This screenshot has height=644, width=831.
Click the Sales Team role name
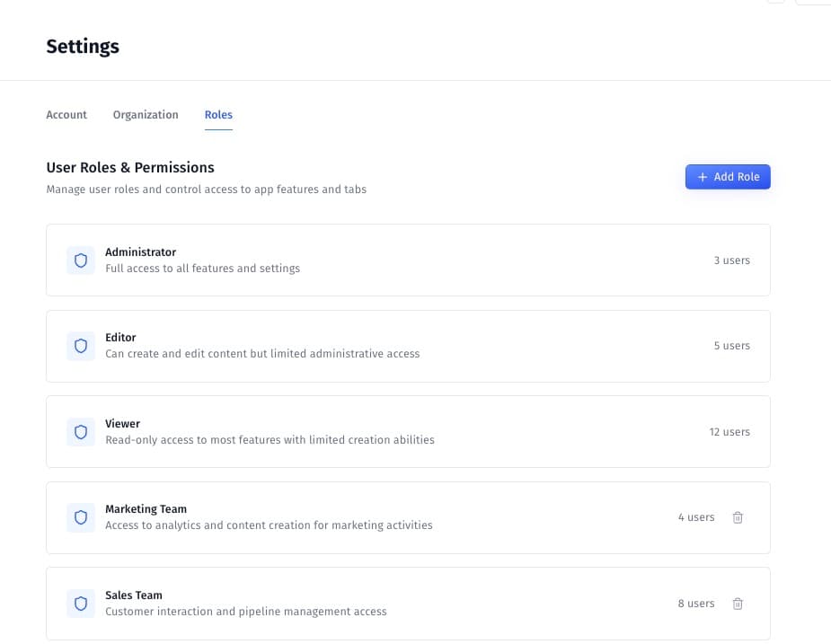[x=133, y=595]
